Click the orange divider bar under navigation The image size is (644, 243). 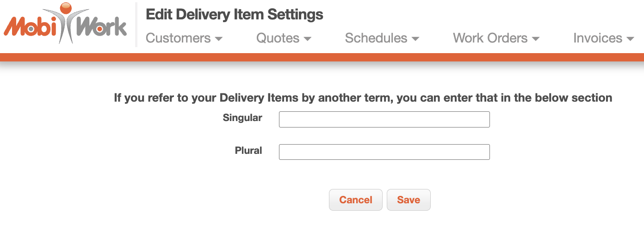click(x=322, y=57)
